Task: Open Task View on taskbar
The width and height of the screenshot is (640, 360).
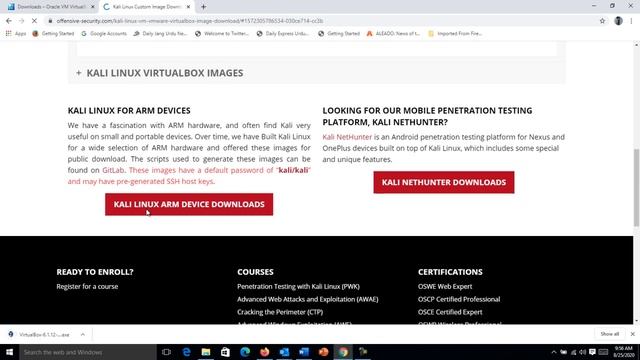Action: (166, 352)
